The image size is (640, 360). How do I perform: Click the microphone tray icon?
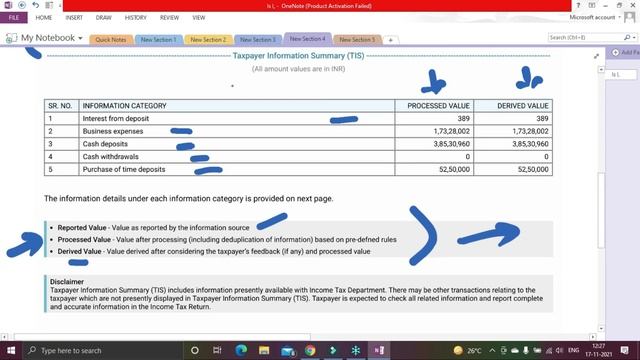526,350
